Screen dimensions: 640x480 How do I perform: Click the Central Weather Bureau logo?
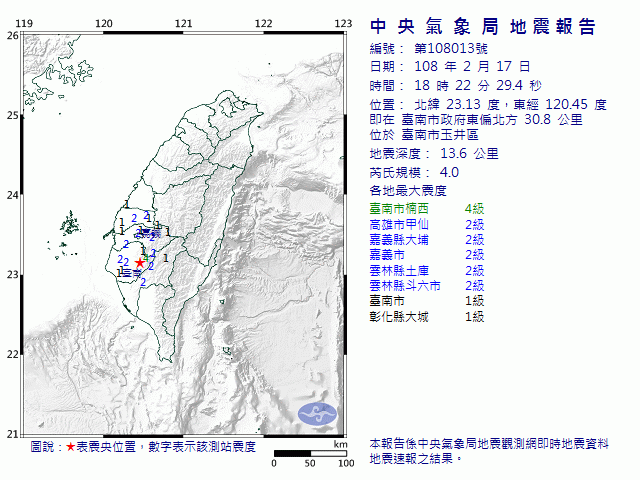coord(317,414)
